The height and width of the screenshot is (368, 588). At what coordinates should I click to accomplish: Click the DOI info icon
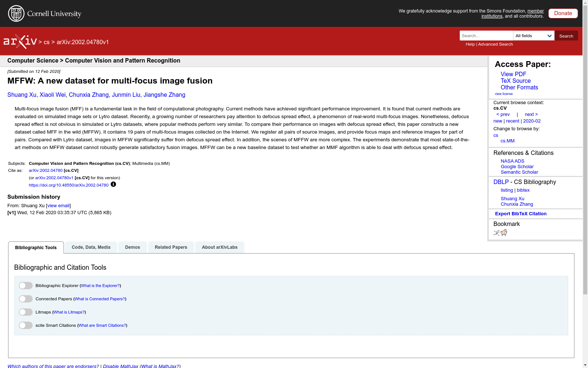113,184
